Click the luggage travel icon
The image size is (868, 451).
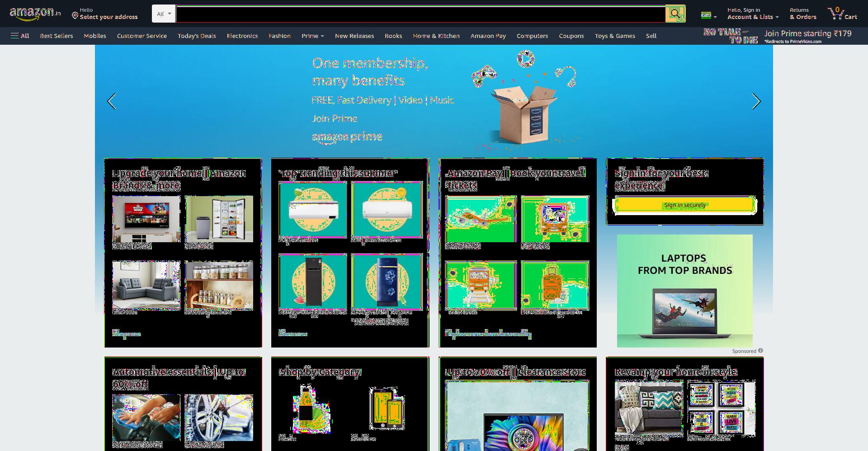pos(555,286)
